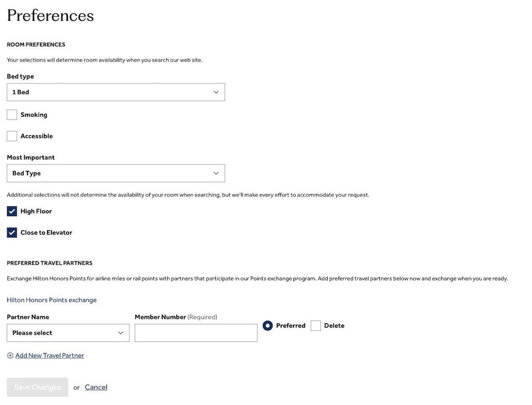Open the Bed type dropdown showing 1 Bed
The image size is (532, 405).
pos(116,92)
